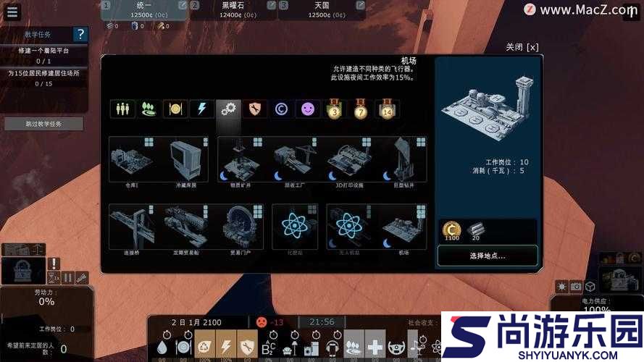Image resolution: width=644 pixels, height=362 pixels.
Task: Open the medal 7 rank category
Action: (361, 109)
